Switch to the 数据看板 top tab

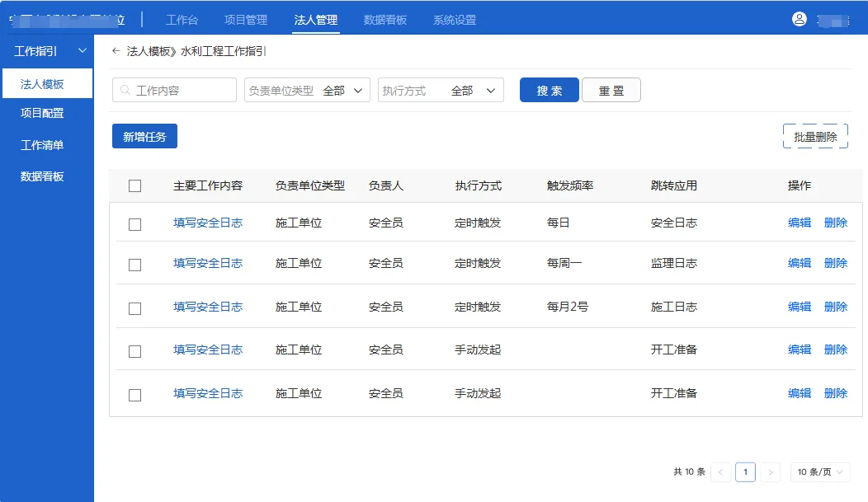[385, 20]
